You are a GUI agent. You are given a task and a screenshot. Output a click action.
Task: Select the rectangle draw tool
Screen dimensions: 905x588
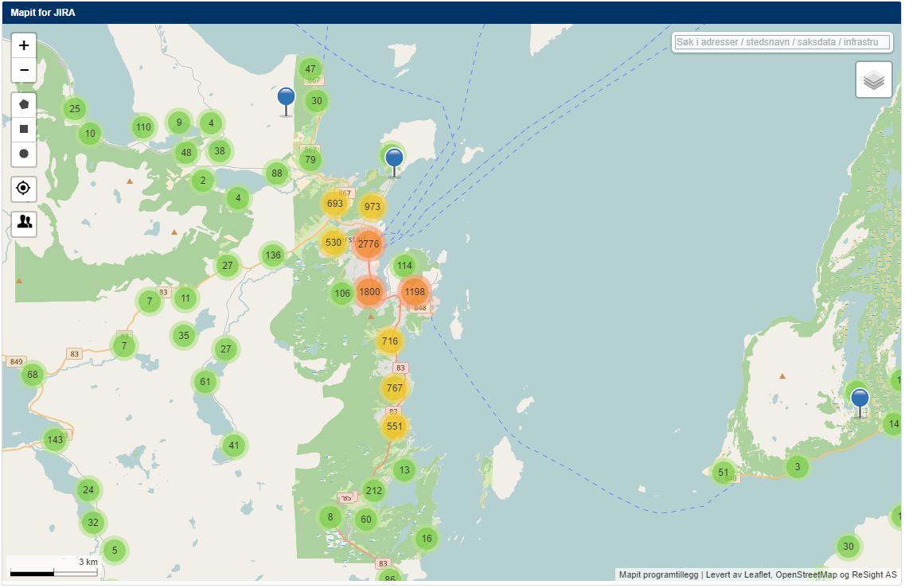point(24,129)
